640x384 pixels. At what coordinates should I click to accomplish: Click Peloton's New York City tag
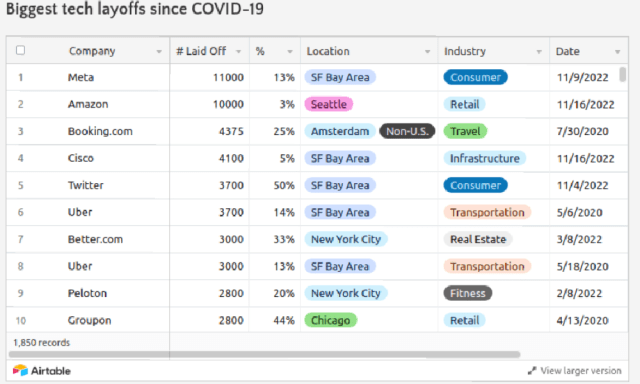coord(346,293)
